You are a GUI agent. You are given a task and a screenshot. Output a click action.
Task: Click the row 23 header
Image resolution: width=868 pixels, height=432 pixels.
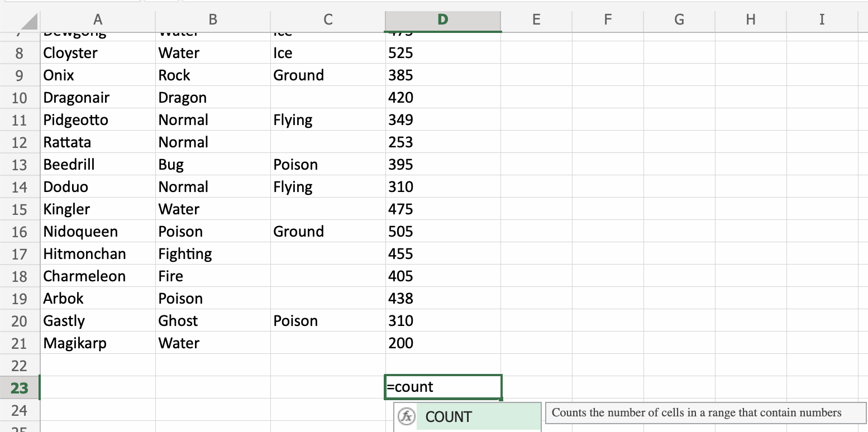pos(20,388)
